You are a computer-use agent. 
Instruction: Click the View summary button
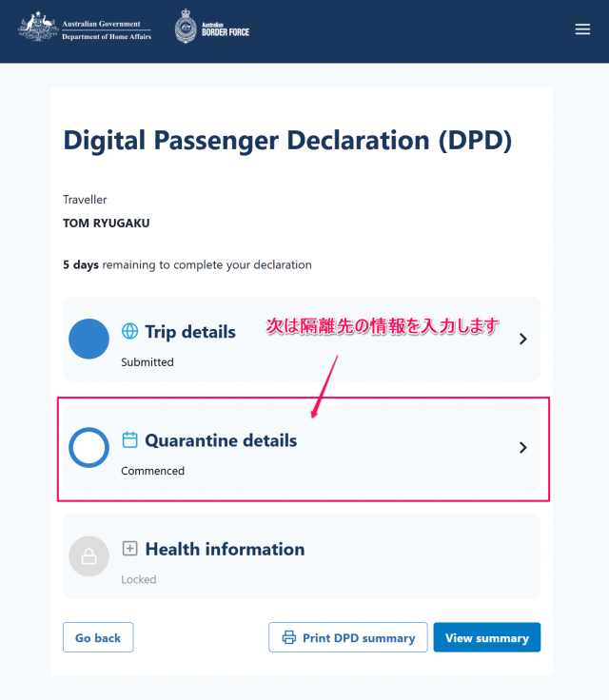coord(487,637)
